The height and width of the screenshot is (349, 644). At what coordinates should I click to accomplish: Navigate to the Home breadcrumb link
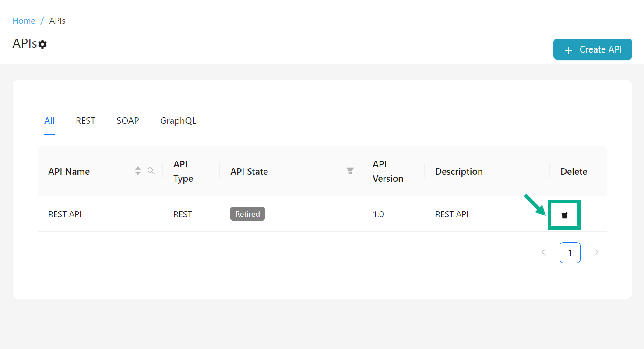click(x=24, y=21)
